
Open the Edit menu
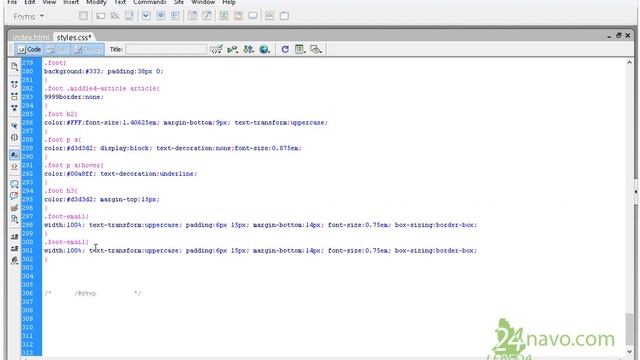pyautogui.click(x=29, y=2)
